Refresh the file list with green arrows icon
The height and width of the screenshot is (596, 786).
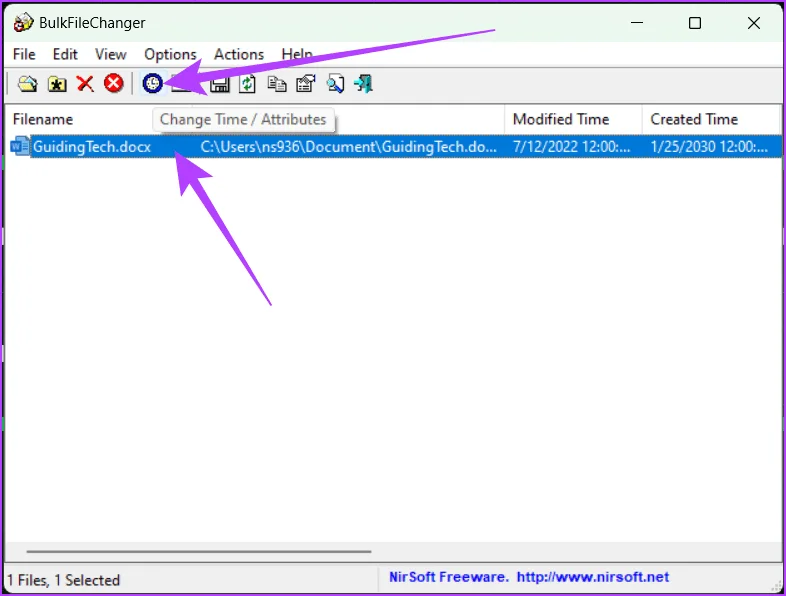point(247,83)
